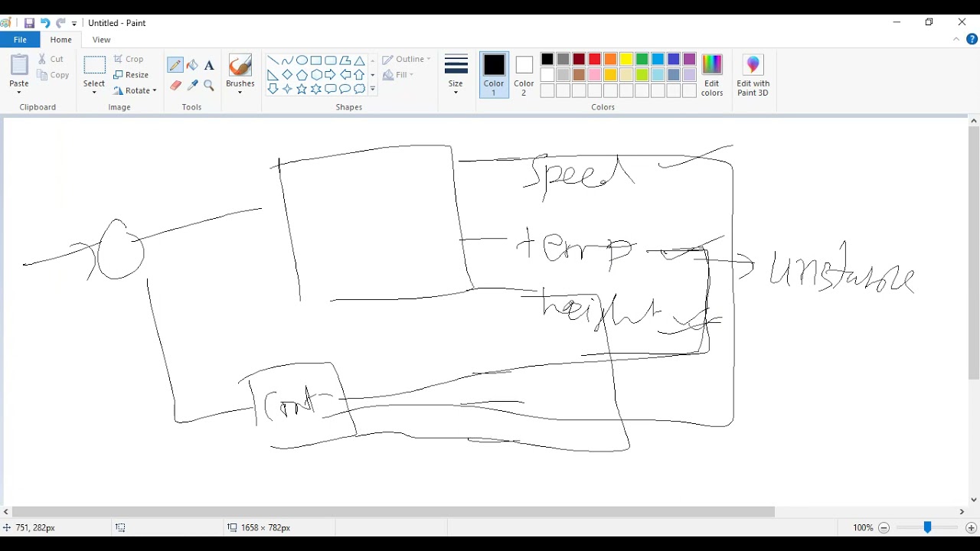Screen dimensions: 980x551
Task: Activate the Color 2 background box
Action: pos(524,75)
